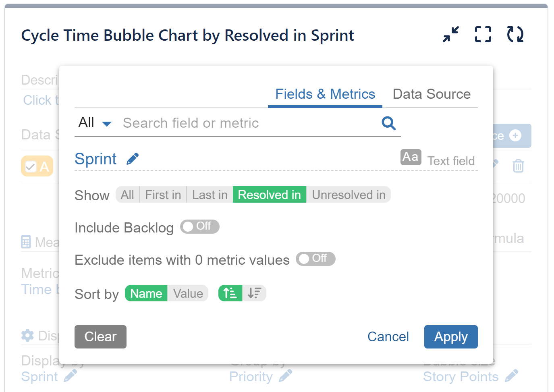The image size is (554, 392).
Task: Click the search magnifier icon
Action: click(388, 123)
